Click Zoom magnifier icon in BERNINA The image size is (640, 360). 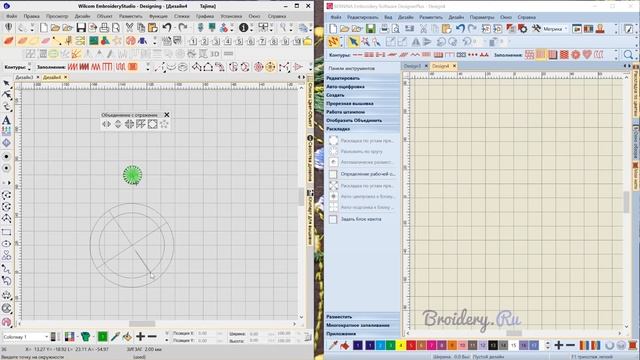click(629, 55)
